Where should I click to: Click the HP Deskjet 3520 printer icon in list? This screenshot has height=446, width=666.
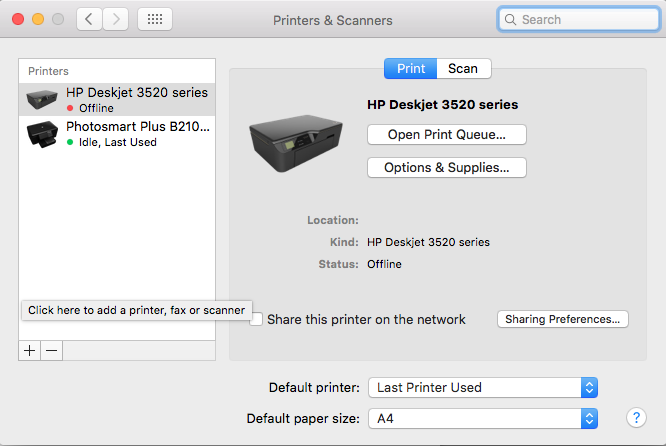(x=42, y=99)
